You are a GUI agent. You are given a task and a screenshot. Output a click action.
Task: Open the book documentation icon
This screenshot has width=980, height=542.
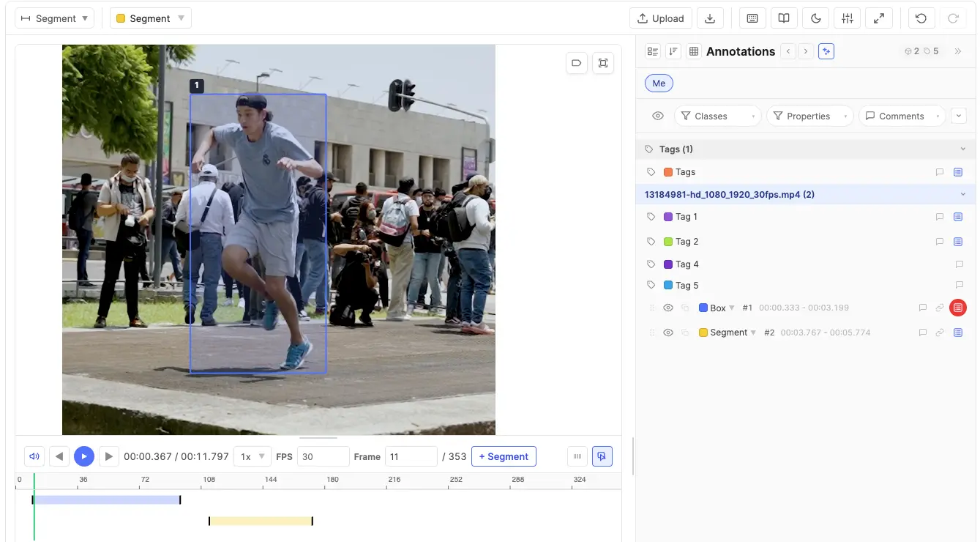pos(784,18)
